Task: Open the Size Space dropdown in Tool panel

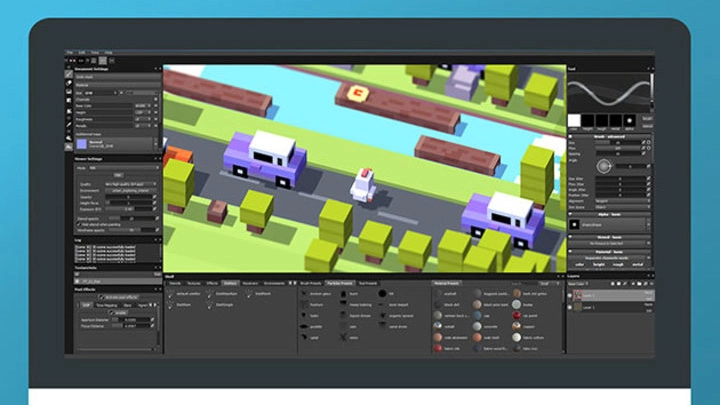Action: tap(623, 207)
